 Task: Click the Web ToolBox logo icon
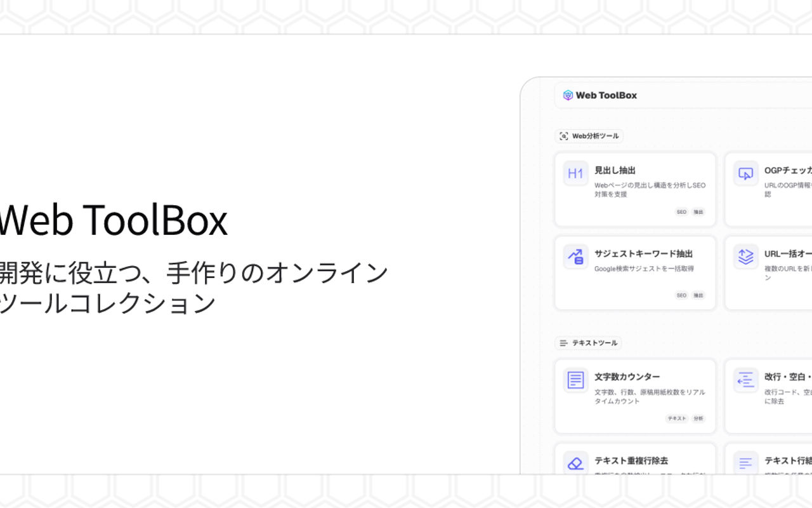point(568,95)
